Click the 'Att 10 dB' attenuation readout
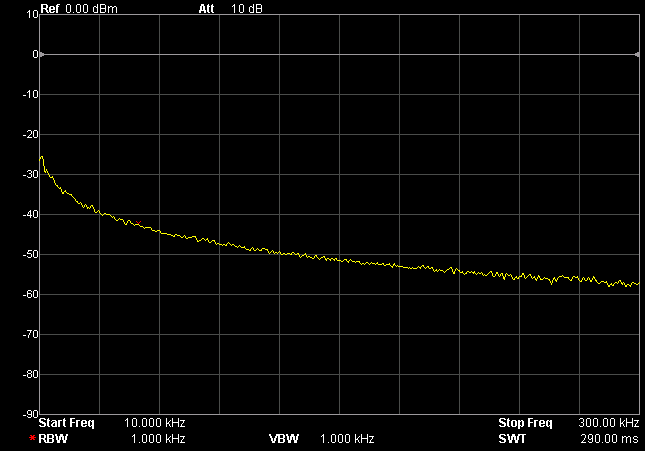This screenshot has width=645, height=451. [x=230, y=9]
